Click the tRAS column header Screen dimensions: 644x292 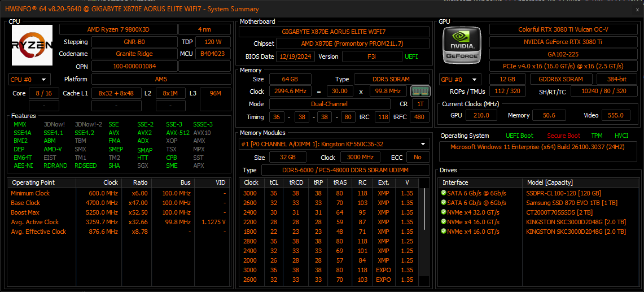pos(340,182)
